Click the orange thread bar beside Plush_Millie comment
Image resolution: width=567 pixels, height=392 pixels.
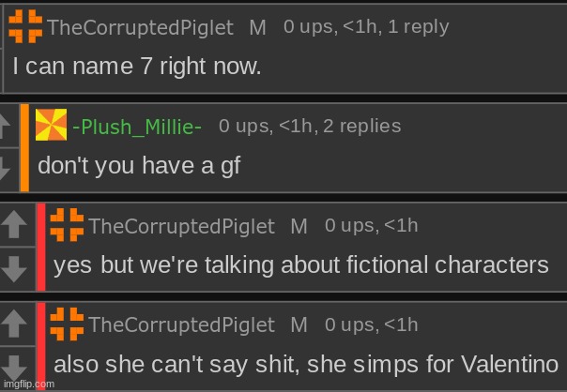pos(24,148)
